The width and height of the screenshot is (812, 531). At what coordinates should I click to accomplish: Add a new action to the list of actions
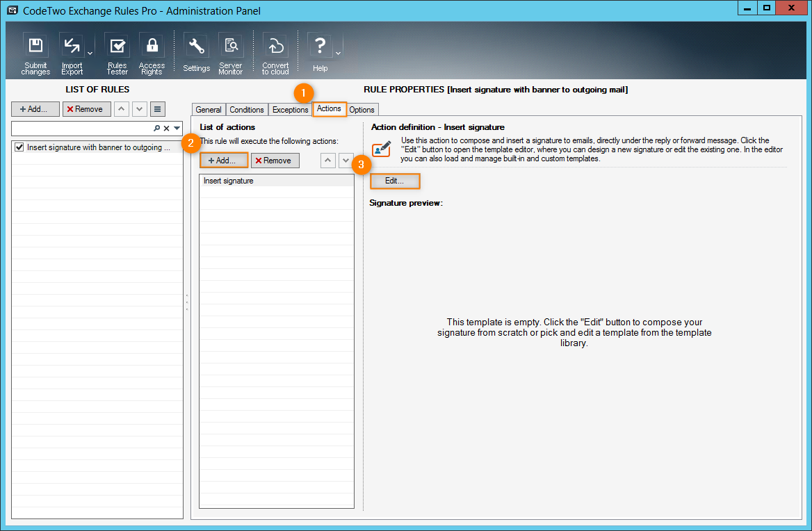point(224,161)
